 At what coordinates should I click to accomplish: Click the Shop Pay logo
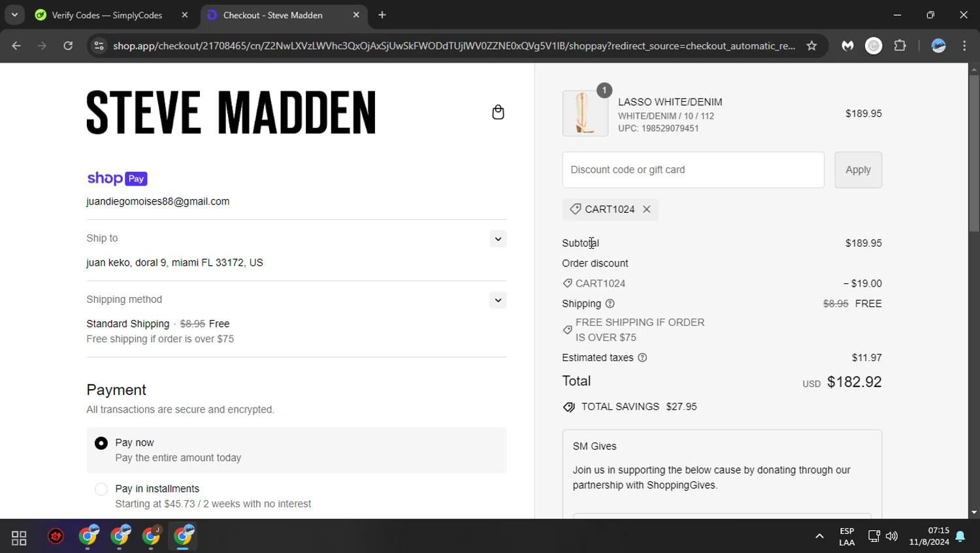coord(118,178)
